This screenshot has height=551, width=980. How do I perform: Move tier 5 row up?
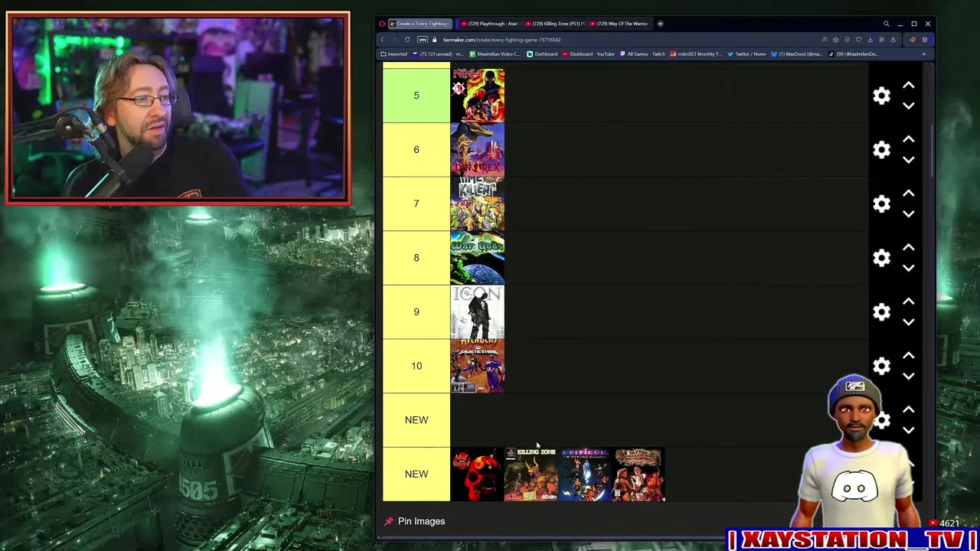click(x=908, y=86)
